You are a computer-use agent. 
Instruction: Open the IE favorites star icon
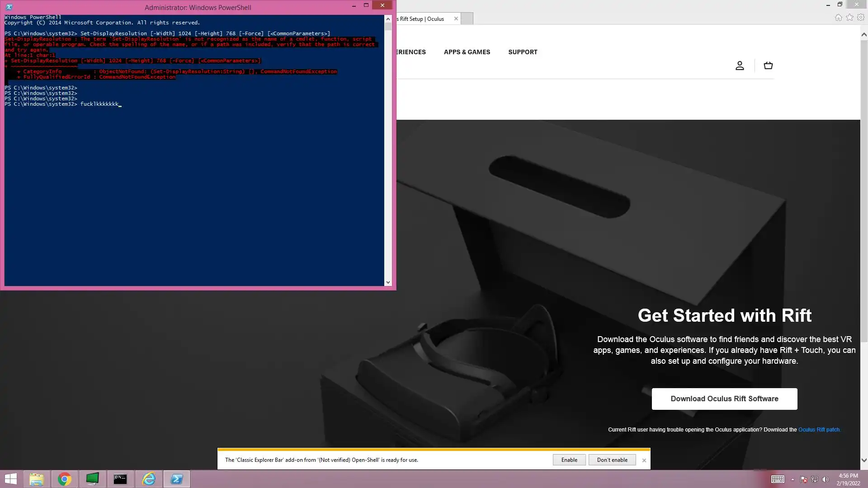click(849, 18)
